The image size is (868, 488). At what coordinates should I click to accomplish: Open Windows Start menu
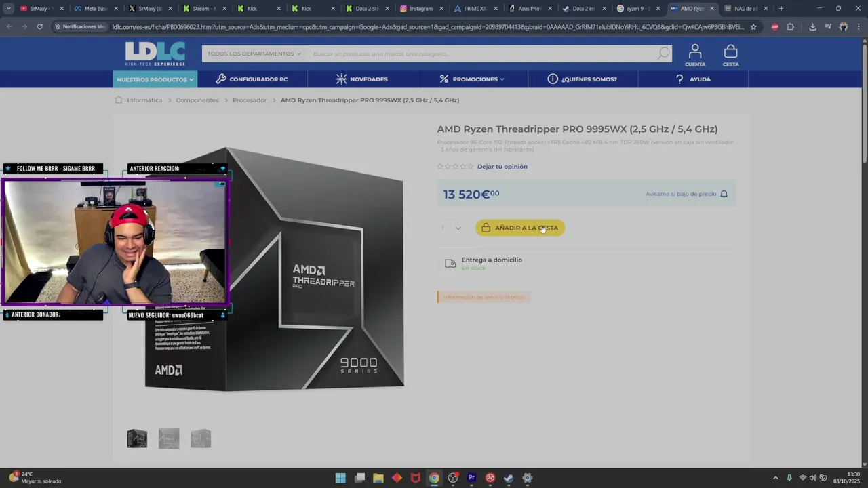click(340, 478)
